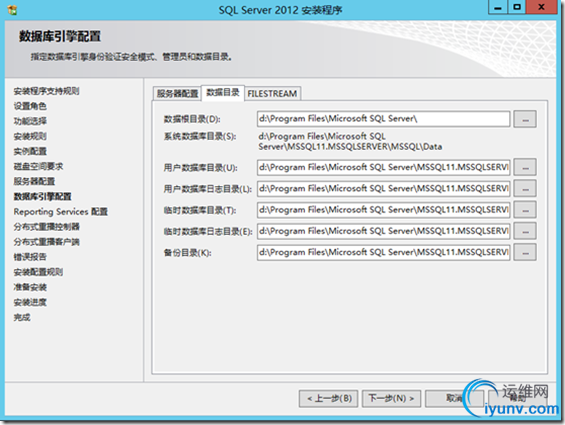The image size is (565, 425).
Task: Select 安装进度 step in sidebar
Action: [x=30, y=302]
